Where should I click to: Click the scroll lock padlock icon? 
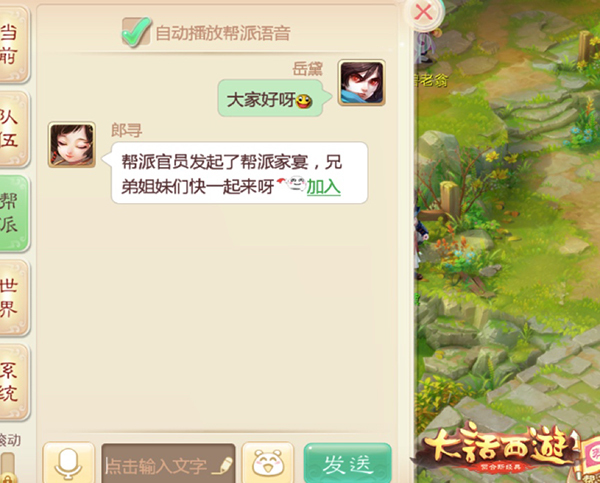pos(8,478)
